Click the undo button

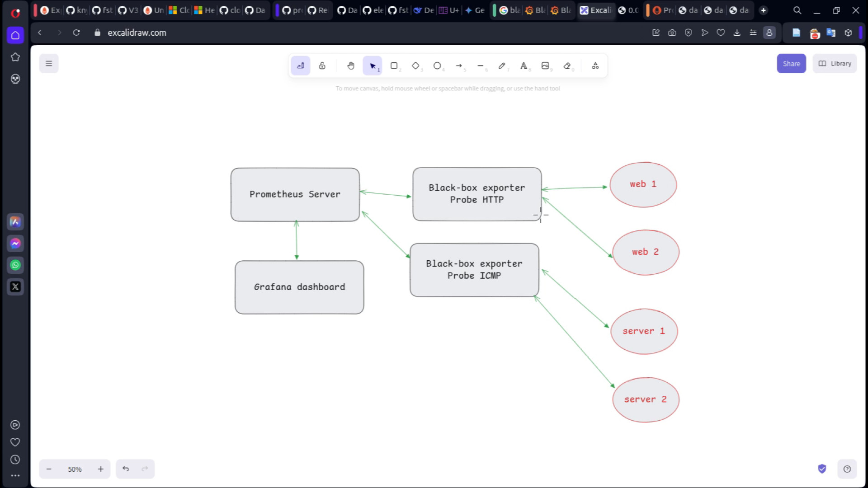point(126,469)
